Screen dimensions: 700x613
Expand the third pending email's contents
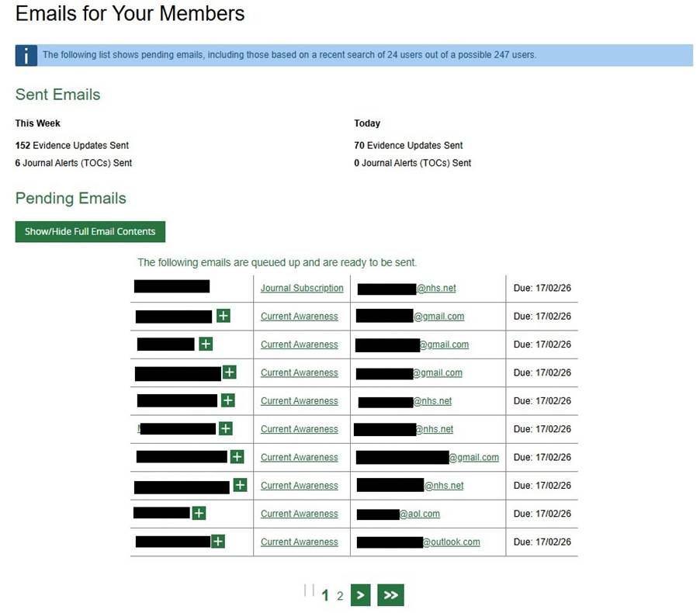tap(206, 344)
